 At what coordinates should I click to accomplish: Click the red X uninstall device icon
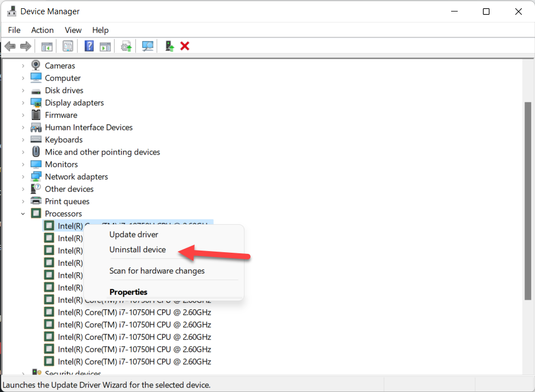pos(185,46)
